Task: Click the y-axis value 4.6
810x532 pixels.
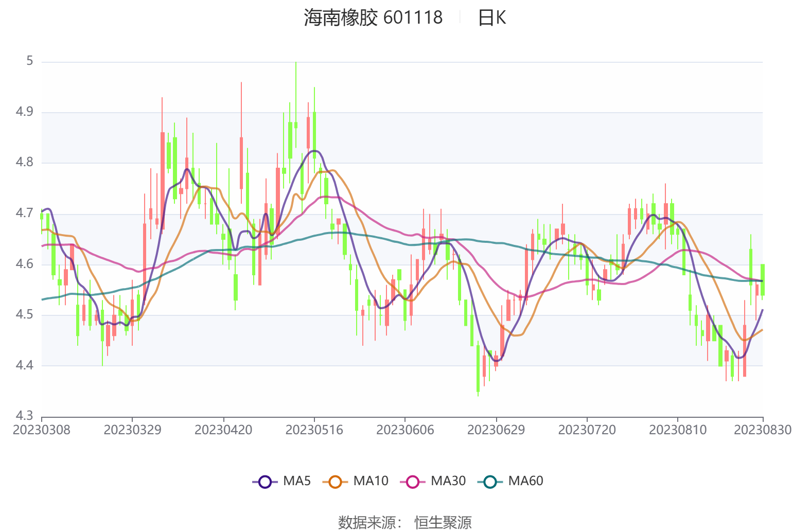Action: click(24, 264)
